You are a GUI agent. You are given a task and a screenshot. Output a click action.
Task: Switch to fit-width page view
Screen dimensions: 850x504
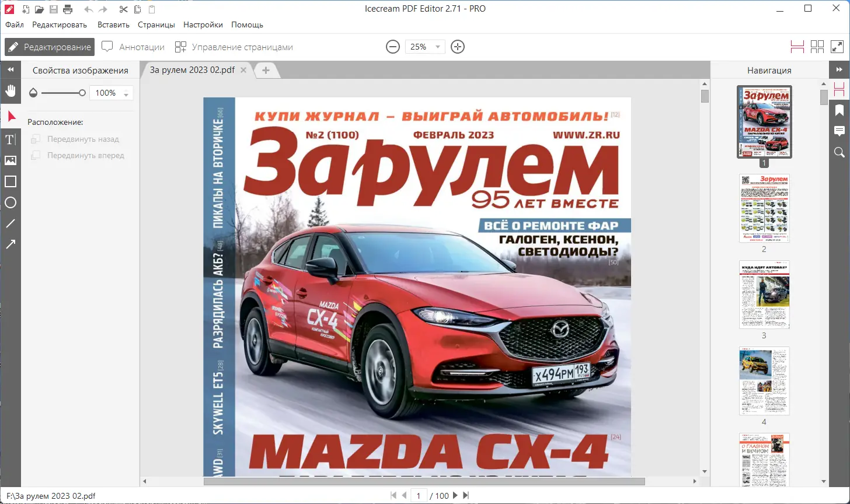797,47
